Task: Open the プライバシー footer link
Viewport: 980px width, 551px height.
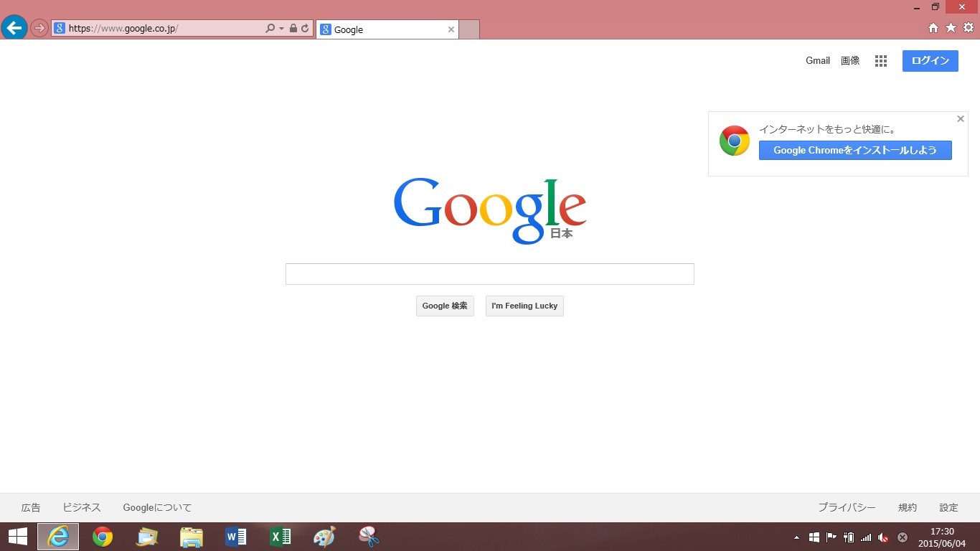Action: click(847, 507)
